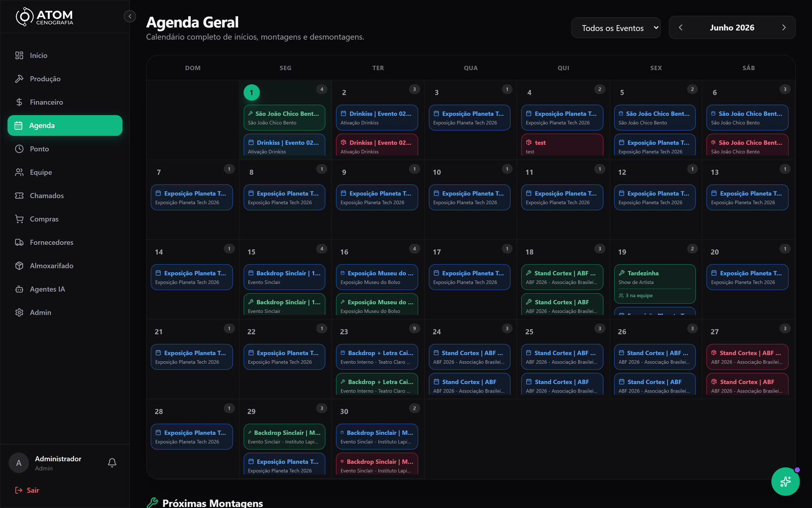Collapse the sidebar with the chevron button
This screenshot has width=812, height=508.
click(x=130, y=16)
